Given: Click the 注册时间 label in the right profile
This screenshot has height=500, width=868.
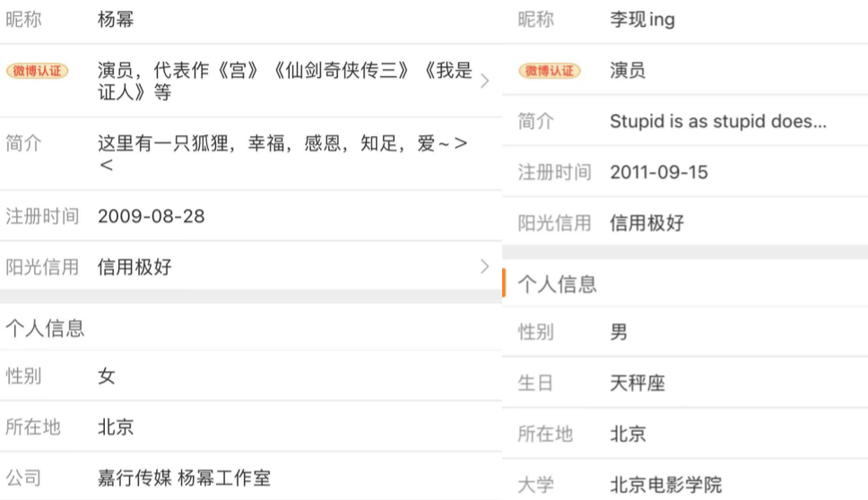Looking at the screenshot, I should [555, 172].
